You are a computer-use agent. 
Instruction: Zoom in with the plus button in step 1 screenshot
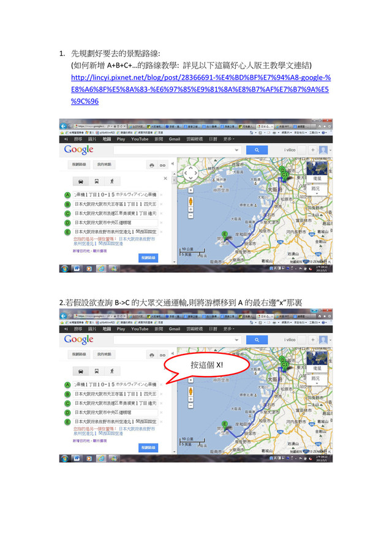[190, 210]
